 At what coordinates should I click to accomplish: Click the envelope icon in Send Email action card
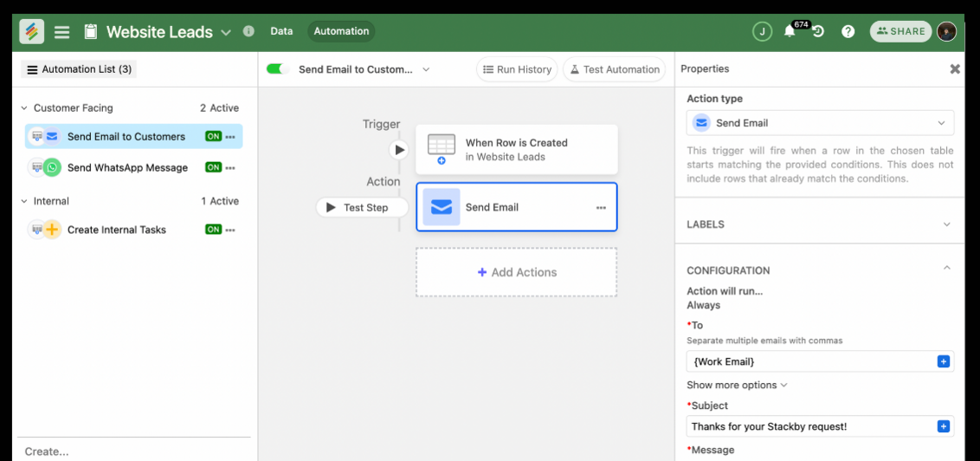point(442,207)
